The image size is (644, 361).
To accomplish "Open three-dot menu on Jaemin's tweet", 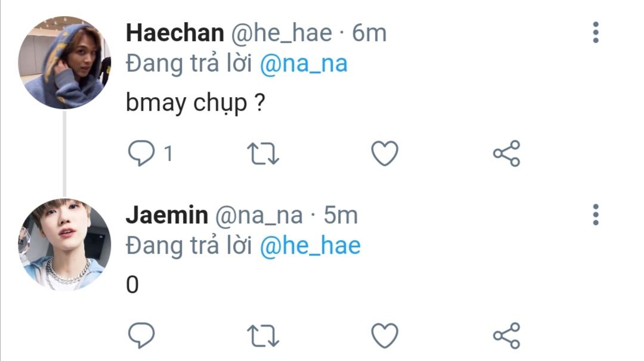I will click(596, 214).
